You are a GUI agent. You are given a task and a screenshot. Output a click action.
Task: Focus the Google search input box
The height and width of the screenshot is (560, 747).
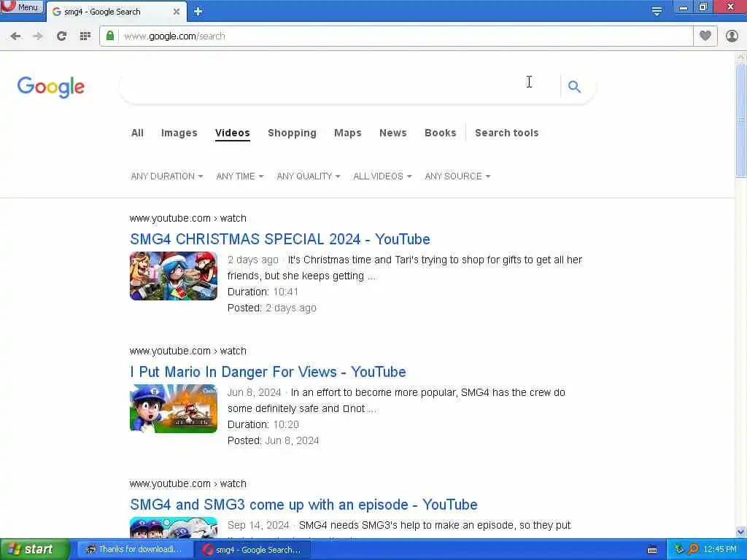coord(339,86)
